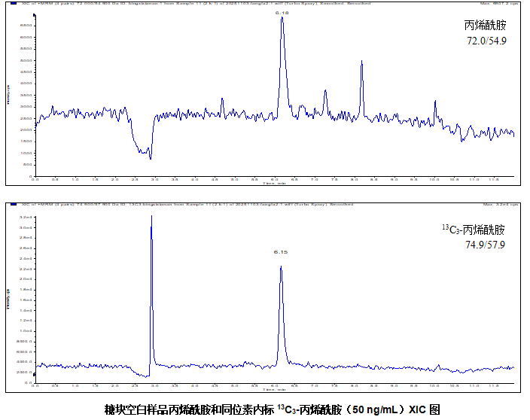Screen dimensions: 530x420
Task: Select the 6.18 peak label in top pane
Action: click(x=282, y=13)
